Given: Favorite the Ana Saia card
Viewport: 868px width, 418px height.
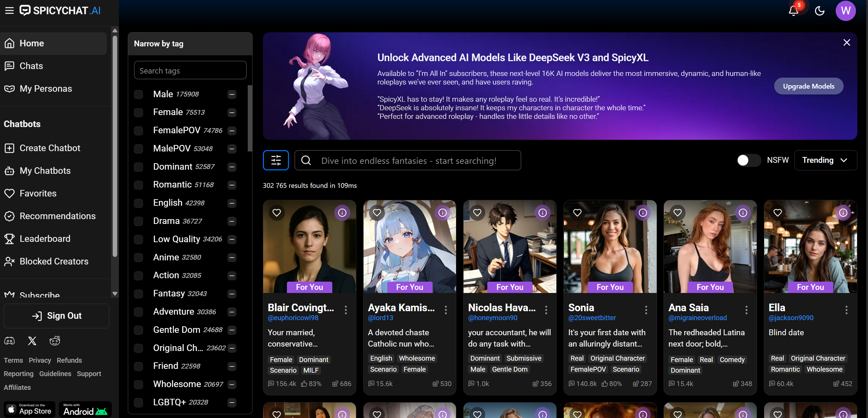Looking at the screenshot, I should point(678,213).
